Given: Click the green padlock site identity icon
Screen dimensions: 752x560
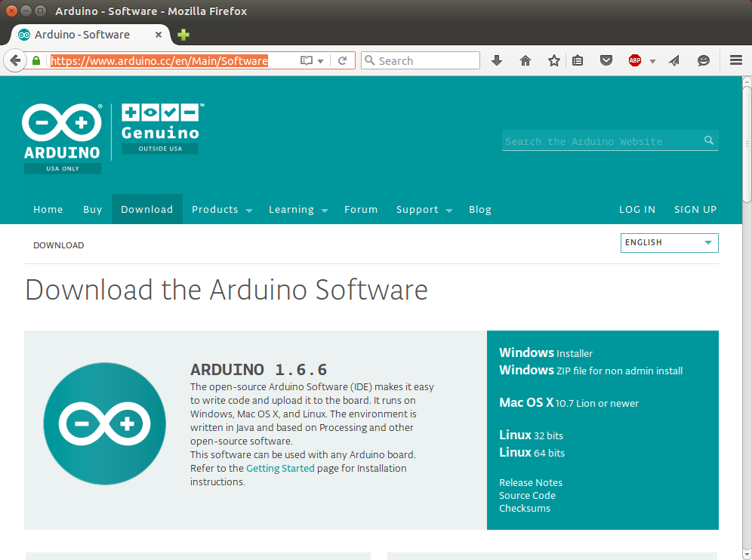Looking at the screenshot, I should click(36, 60).
